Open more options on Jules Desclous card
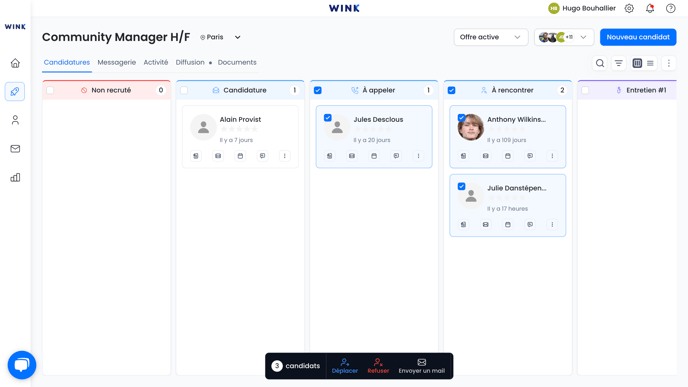Viewport: 688px width, 387px height. [x=418, y=156]
